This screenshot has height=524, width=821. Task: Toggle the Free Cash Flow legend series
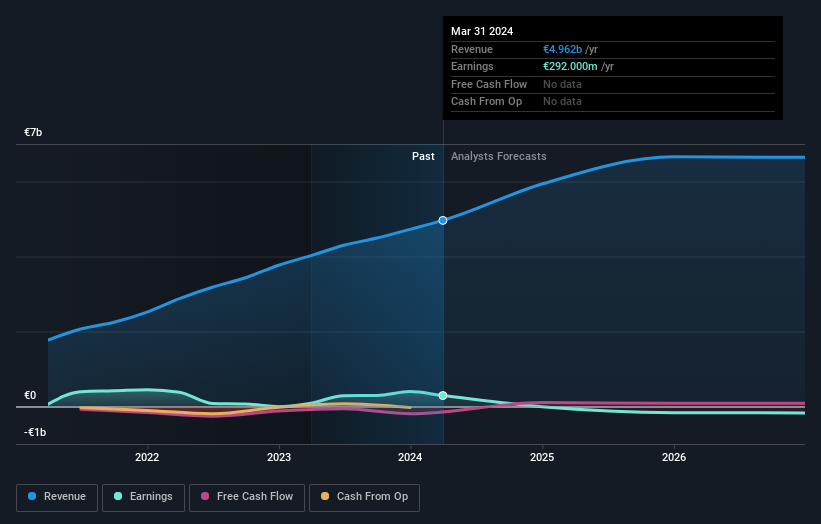(247, 497)
